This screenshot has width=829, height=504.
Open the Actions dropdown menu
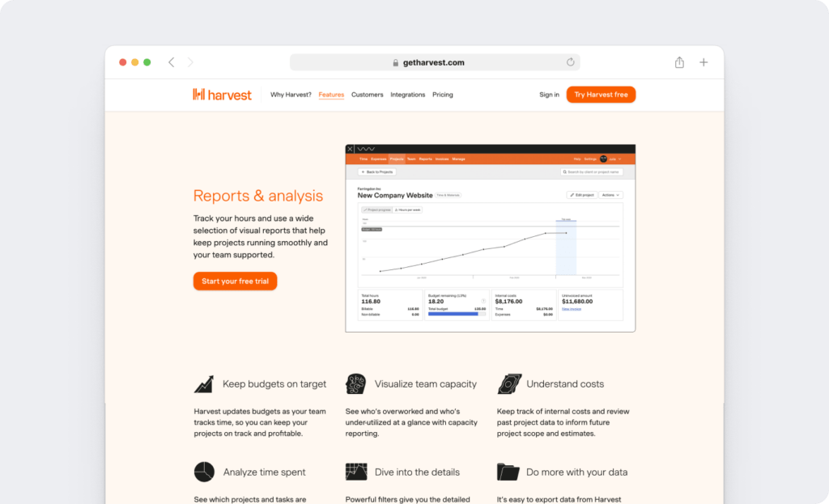point(611,195)
